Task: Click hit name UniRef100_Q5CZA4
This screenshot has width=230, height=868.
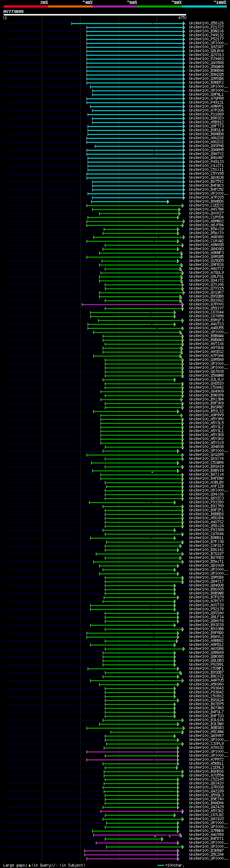Action: [x=206, y=855]
